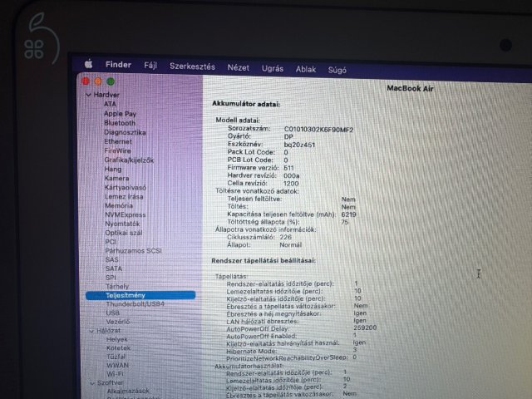Select NVMExpress in the sidebar
The height and width of the screenshot is (399, 532).
click(x=126, y=214)
